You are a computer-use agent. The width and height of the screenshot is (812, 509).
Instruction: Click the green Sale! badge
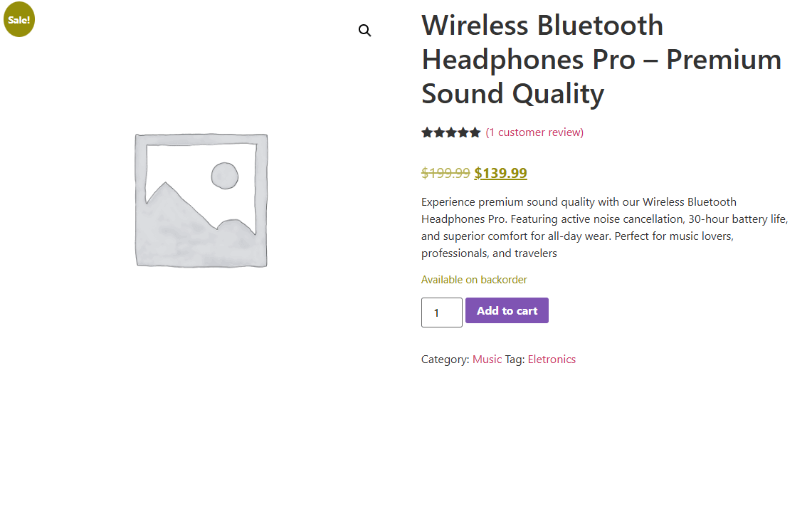pyautogui.click(x=19, y=19)
